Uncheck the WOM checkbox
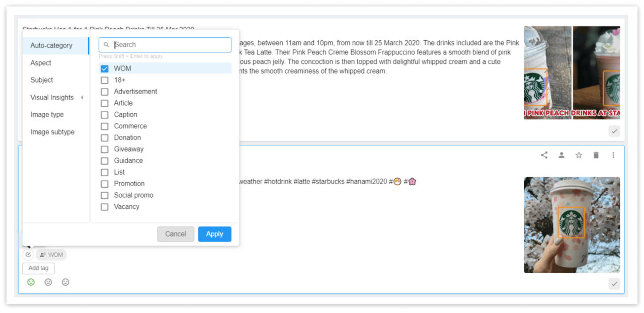Viewport: 644px width, 313px height. [x=105, y=68]
